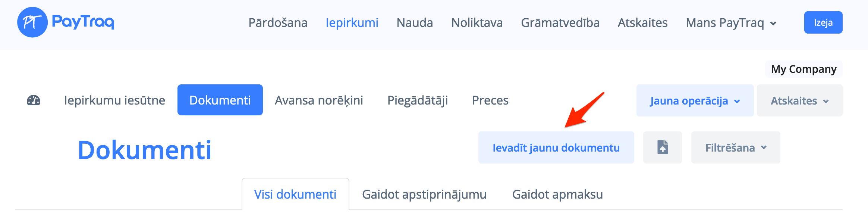
Task: Select the Avansa norēķini tab
Action: pos(319,100)
